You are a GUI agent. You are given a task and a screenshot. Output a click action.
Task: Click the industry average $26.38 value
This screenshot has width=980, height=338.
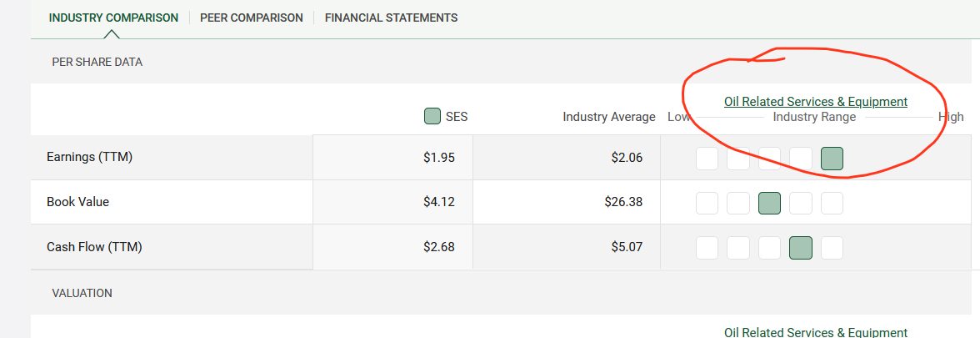(623, 202)
